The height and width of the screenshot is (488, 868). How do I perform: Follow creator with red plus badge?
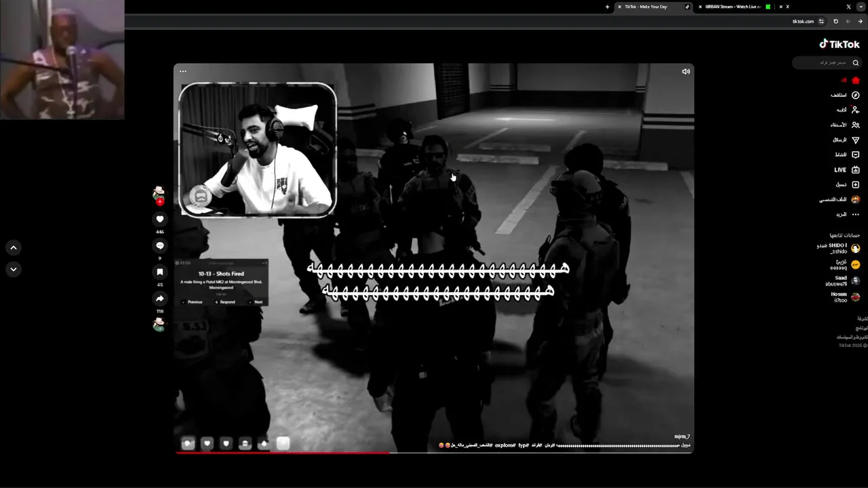(160, 201)
